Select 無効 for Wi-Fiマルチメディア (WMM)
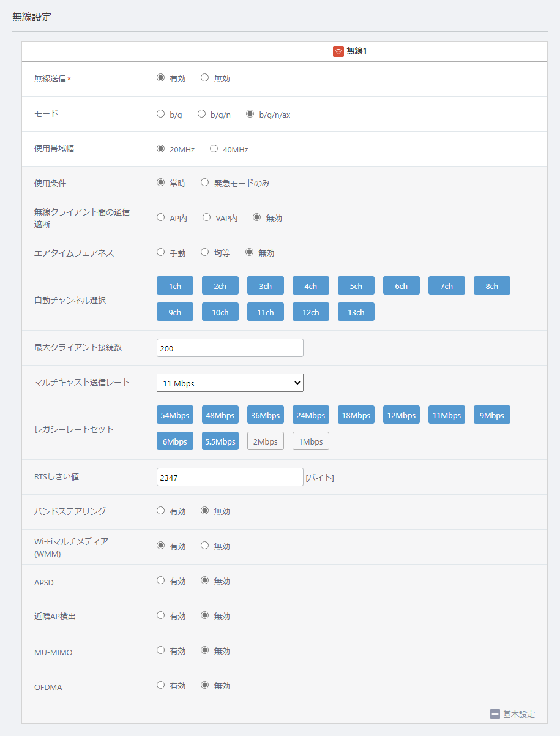This screenshot has width=560, height=736. [205, 546]
